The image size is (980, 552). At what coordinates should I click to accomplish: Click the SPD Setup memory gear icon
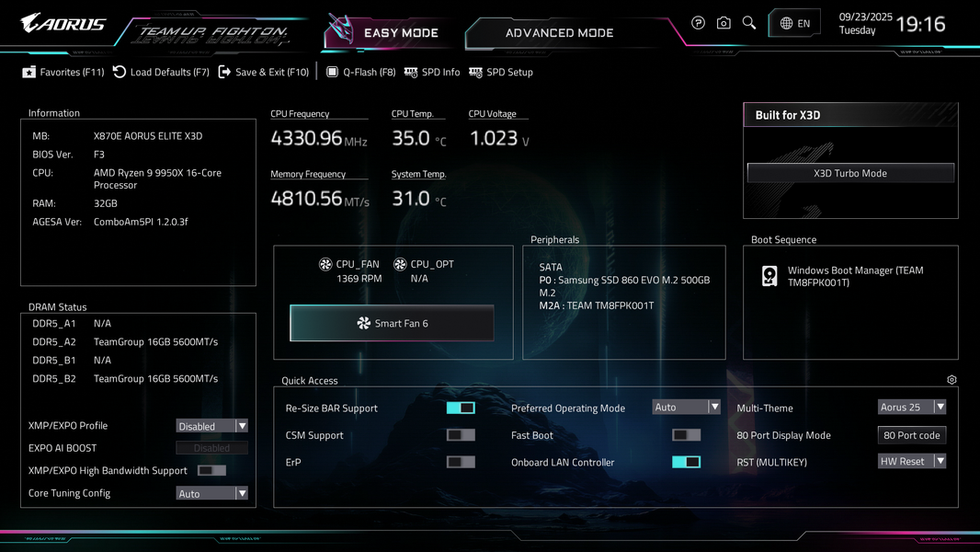coord(475,72)
